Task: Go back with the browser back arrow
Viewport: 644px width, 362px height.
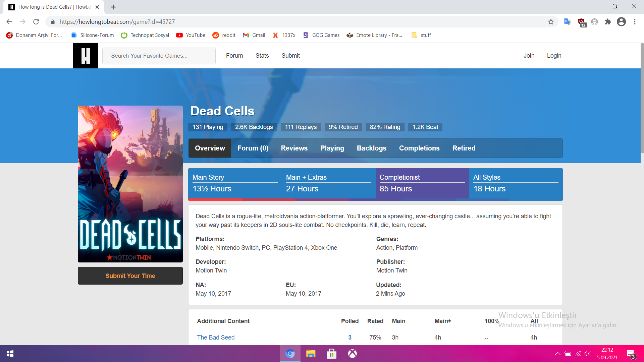Action: point(9,22)
